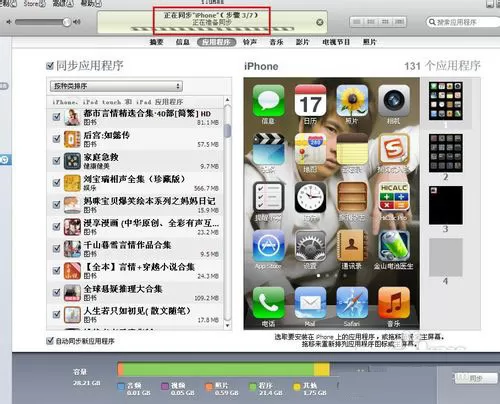Select the Kingsoft battery doctor icon
This screenshot has width=500, height=404.
point(394,246)
